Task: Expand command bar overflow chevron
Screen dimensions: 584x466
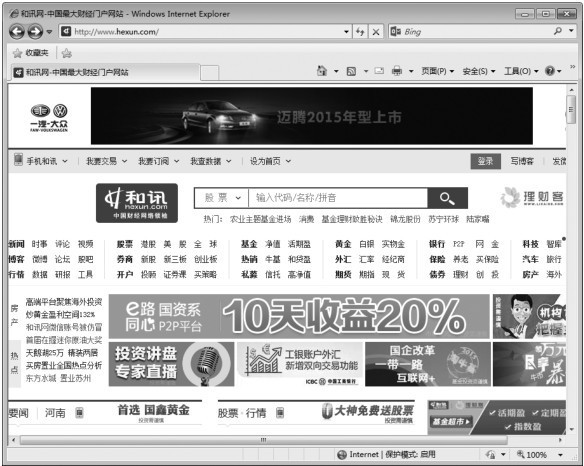Action: [572, 67]
